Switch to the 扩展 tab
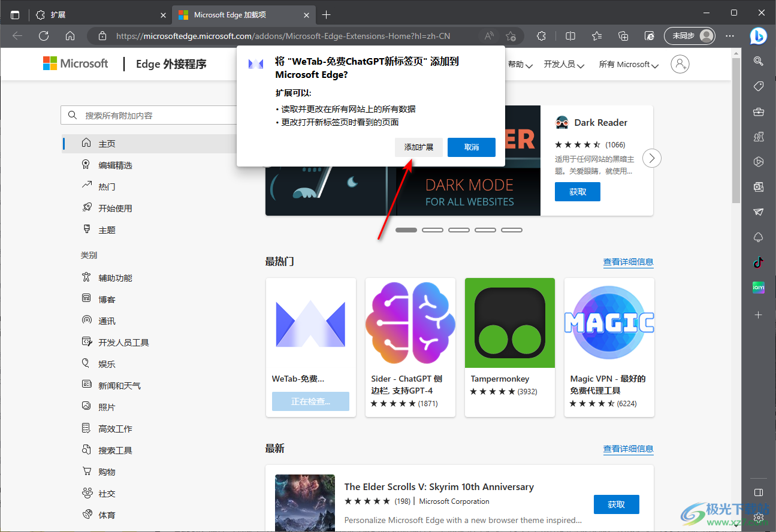This screenshot has width=776, height=532. [x=100, y=15]
